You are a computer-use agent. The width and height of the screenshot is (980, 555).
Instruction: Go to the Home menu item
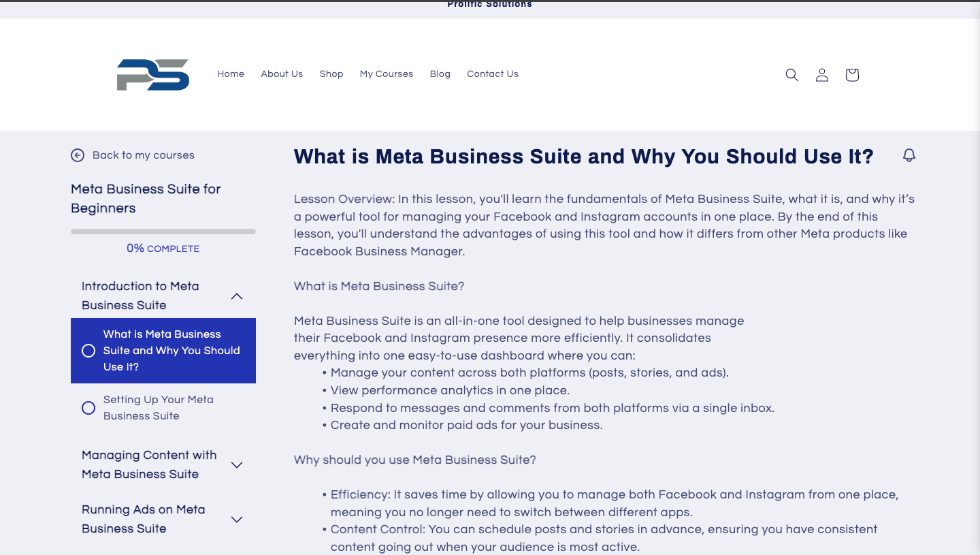pos(231,74)
